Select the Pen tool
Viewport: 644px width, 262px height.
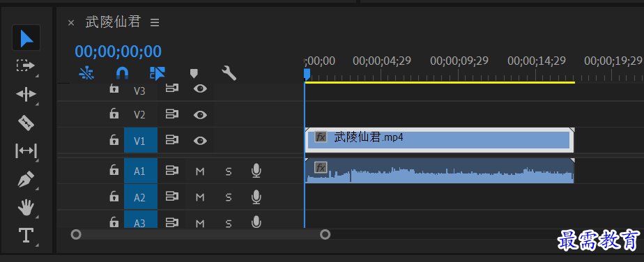coord(26,180)
